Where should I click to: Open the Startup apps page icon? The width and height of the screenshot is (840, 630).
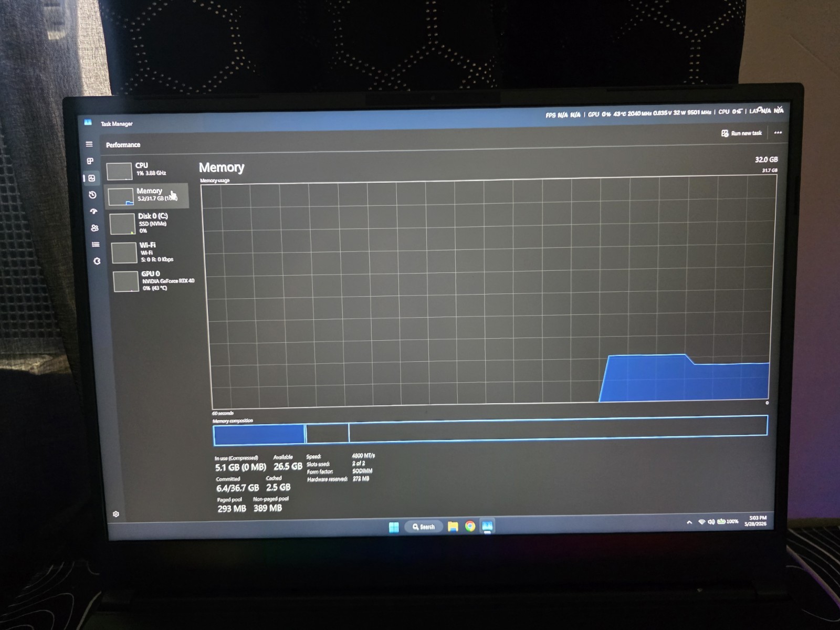point(93,211)
